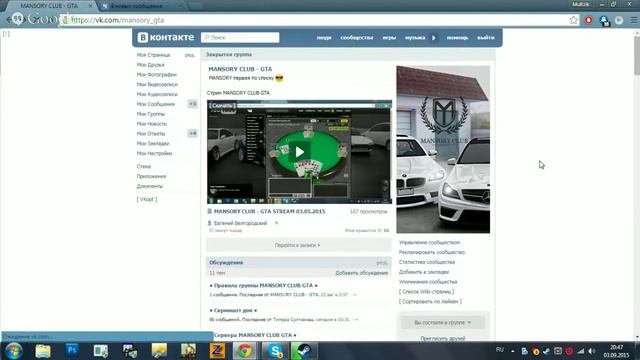The height and width of the screenshot is (360, 640).
Task: Click the VK search field
Action: [x=240, y=38]
